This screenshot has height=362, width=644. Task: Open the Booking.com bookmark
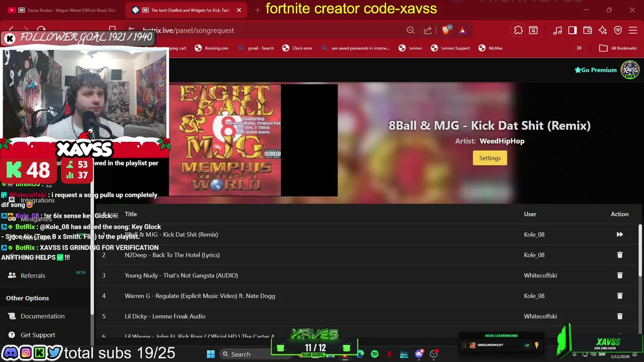(211, 48)
